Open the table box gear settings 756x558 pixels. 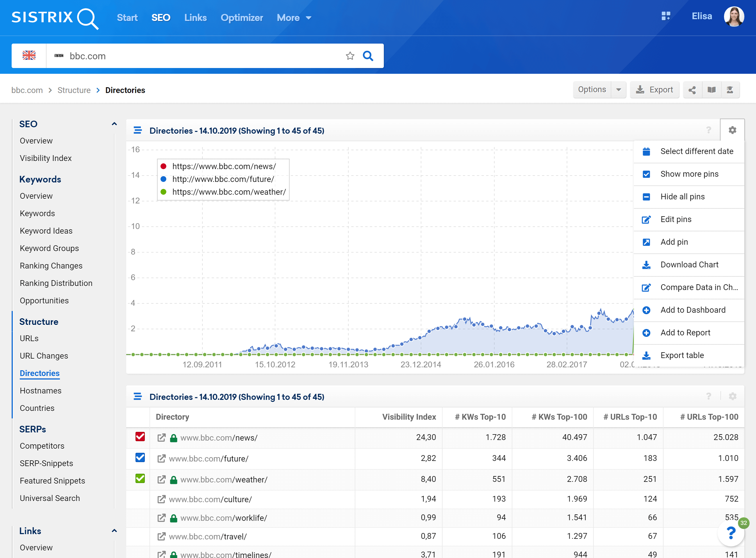click(x=732, y=396)
